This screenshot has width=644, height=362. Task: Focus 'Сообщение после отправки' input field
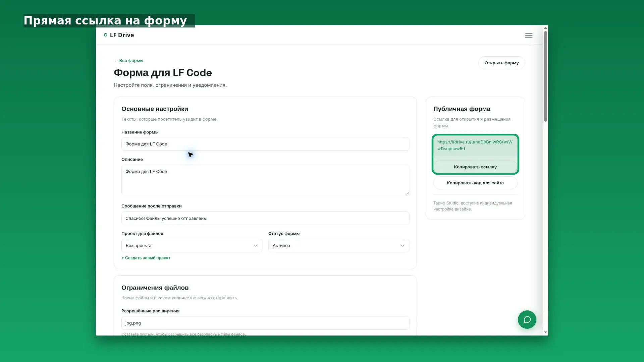pos(265,219)
